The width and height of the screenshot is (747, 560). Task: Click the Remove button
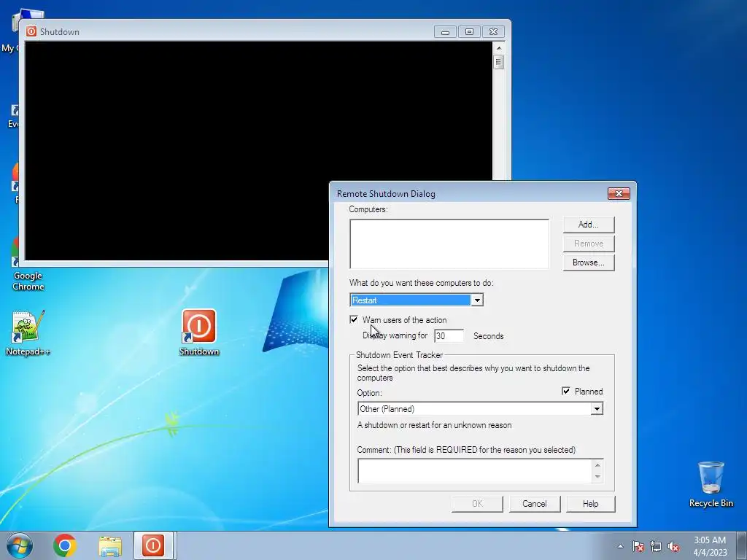(x=589, y=244)
